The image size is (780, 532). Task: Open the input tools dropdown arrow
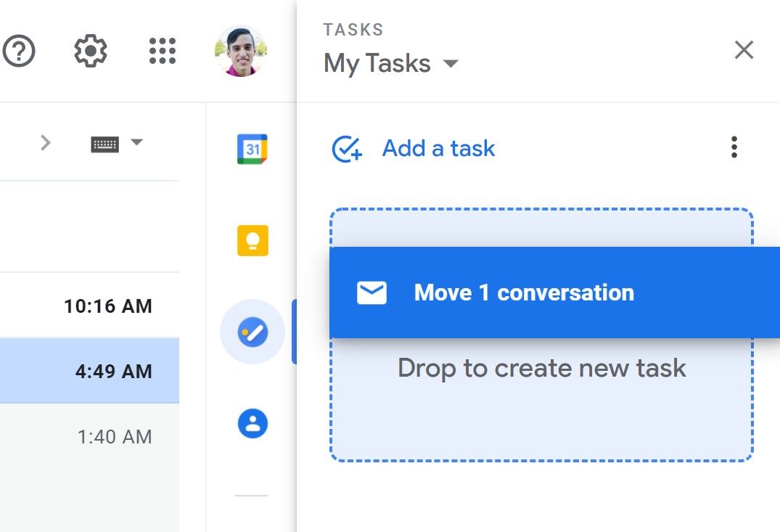[x=138, y=143]
